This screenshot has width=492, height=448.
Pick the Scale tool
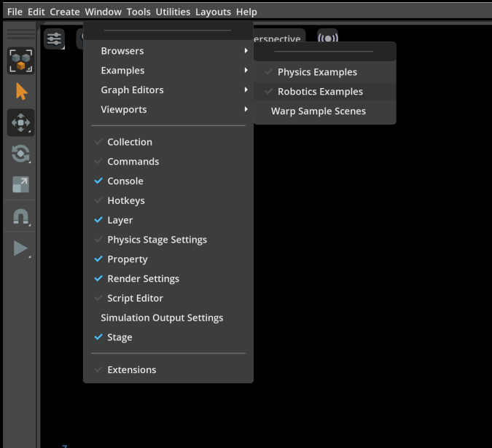click(x=20, y=185)
